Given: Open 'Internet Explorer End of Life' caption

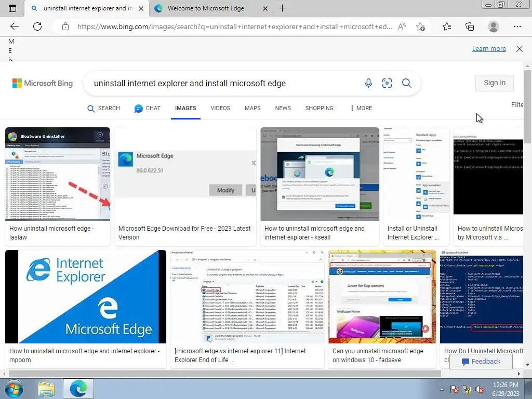Looking at the screenshot, I should (x=240, y=355).
